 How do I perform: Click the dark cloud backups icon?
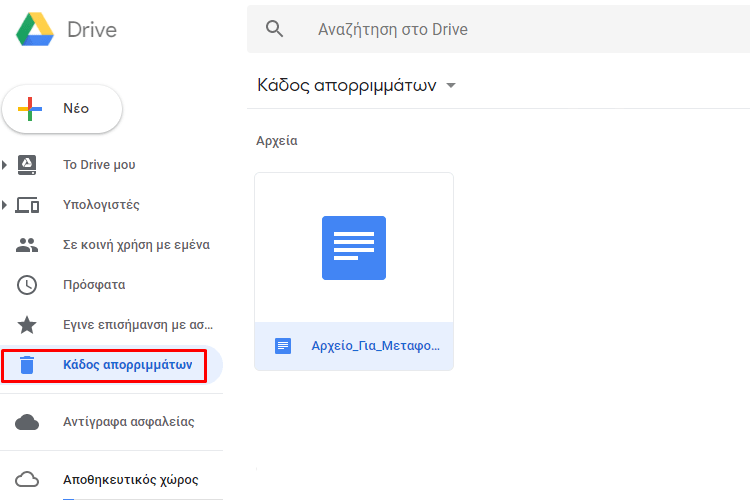coord(27,422)
